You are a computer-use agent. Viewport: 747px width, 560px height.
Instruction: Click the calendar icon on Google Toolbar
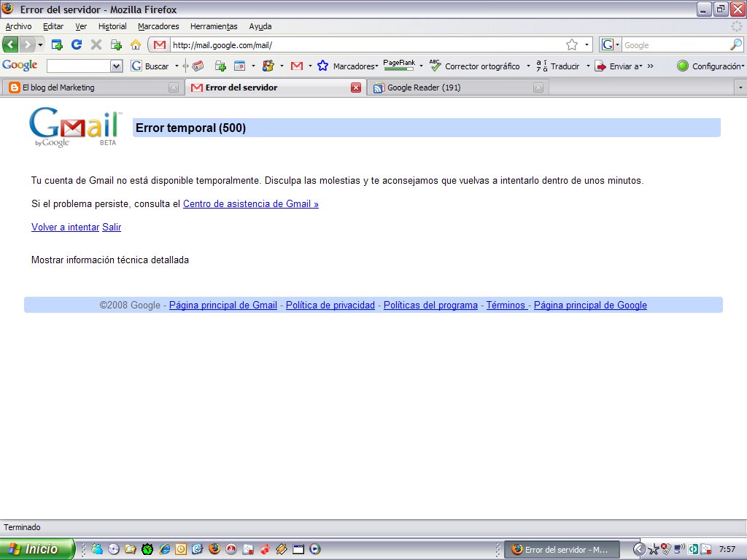[x=239, y=66]
